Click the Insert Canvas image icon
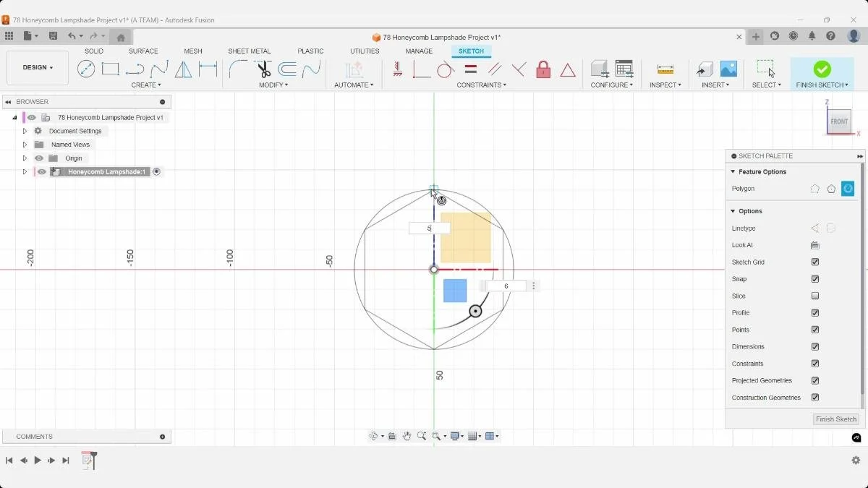This screenshot has height=488, width=868. [x=728, y=69]
